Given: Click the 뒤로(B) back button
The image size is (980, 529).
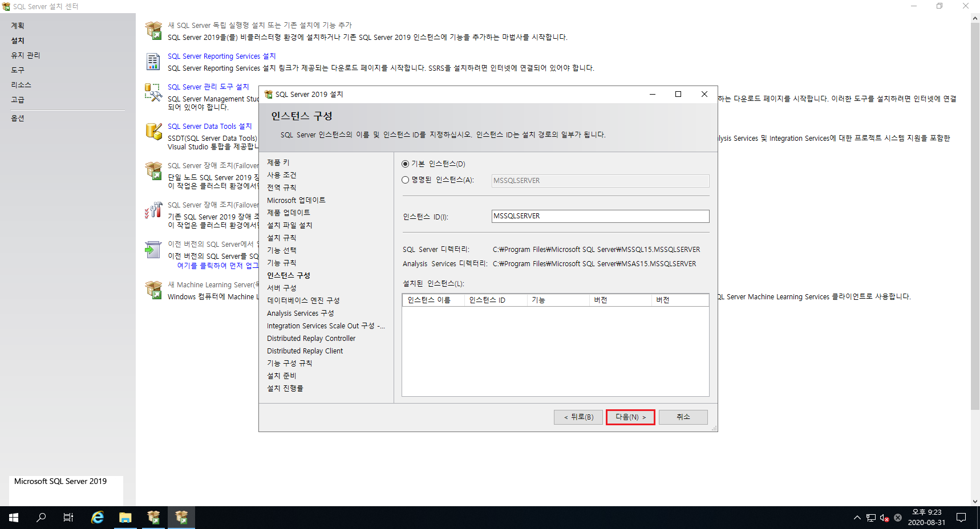Looking at the screenshot, I should click(x=578, y=417).
